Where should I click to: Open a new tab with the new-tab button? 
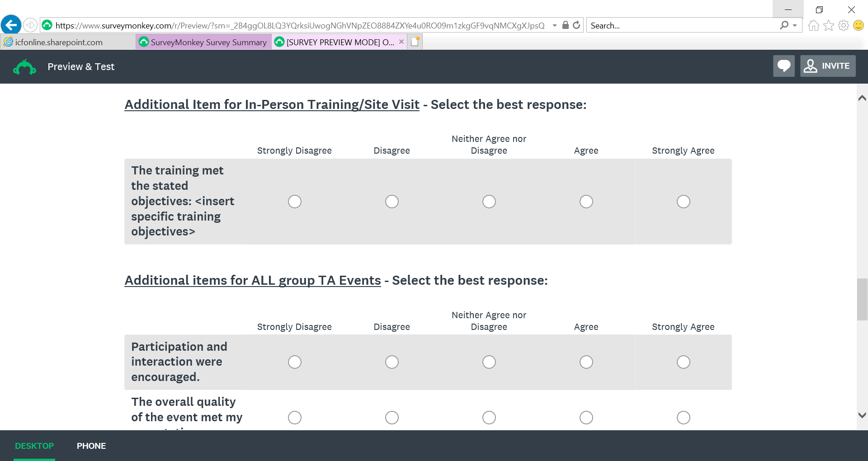pos(415,42)
